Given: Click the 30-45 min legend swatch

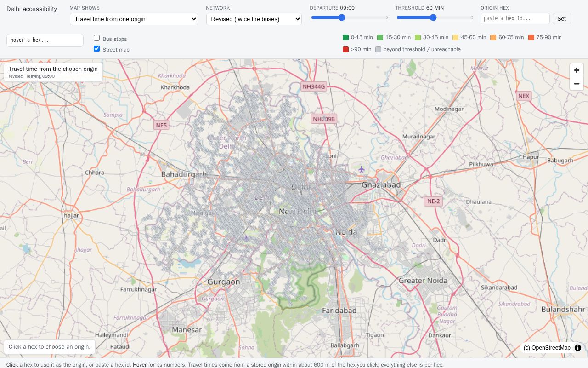Looking at the screenshot, I should coord(418,37).
